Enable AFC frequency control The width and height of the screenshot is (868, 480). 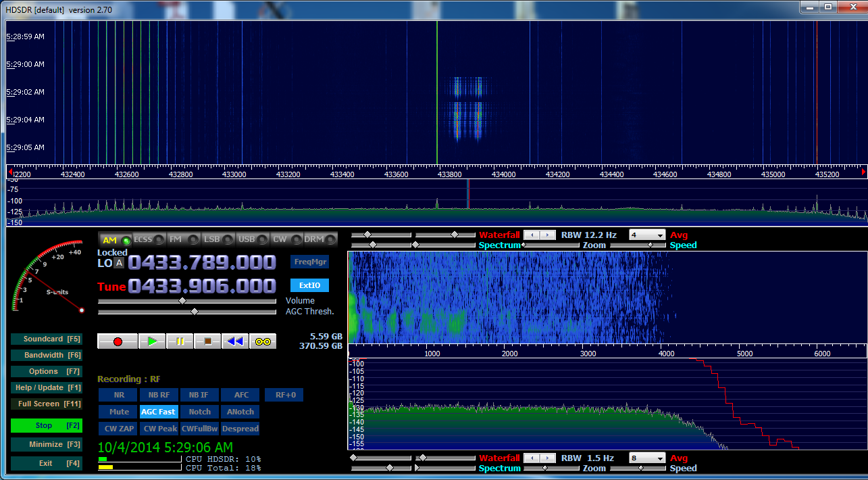coord(241,395)
